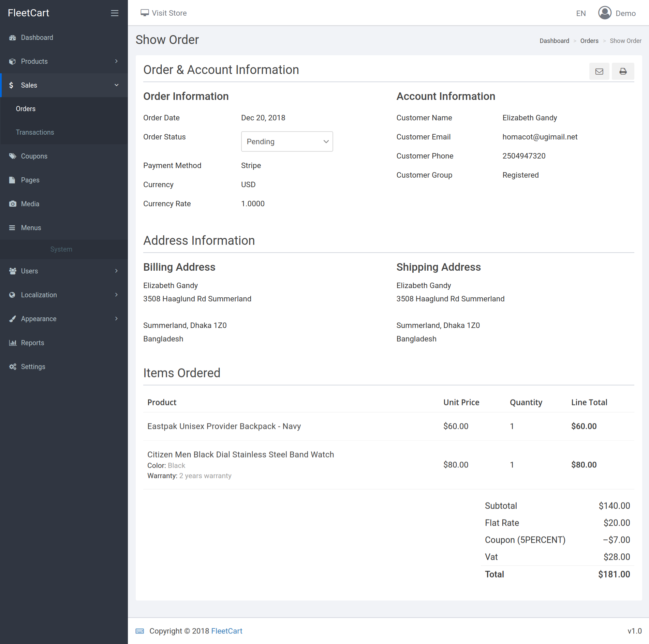Click the FleetCart footer link
Viewport: 649px width, 644px height.
226,631
